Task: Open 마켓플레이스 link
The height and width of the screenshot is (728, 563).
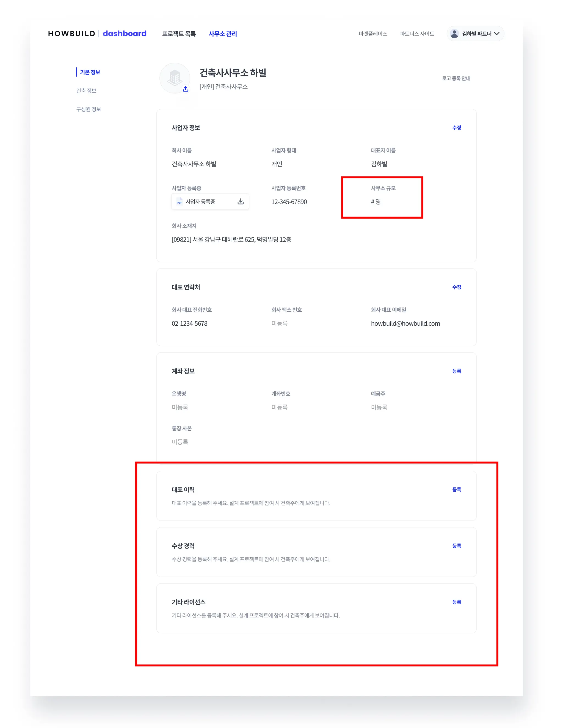Action: click(372, 34)
